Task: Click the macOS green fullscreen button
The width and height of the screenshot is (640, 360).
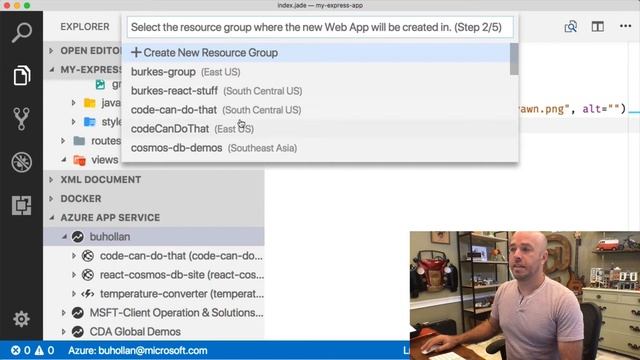Action: 27,6
